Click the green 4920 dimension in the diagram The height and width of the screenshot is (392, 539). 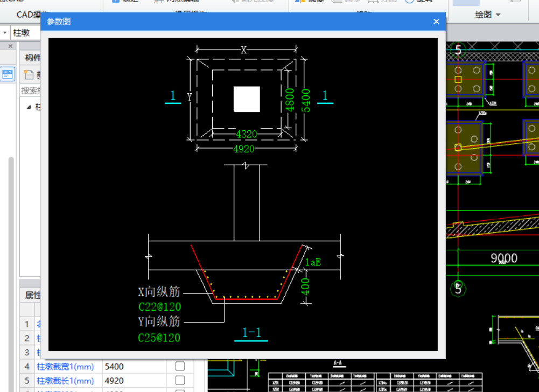tap(244, 149)
